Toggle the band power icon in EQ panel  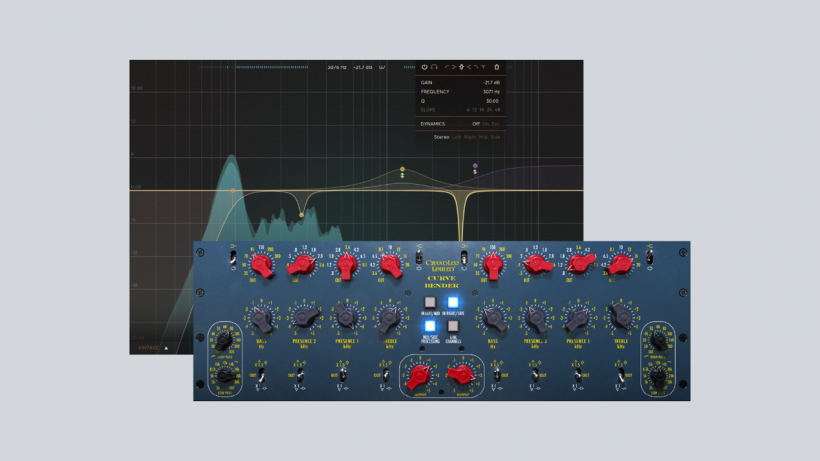pos(425,67)
